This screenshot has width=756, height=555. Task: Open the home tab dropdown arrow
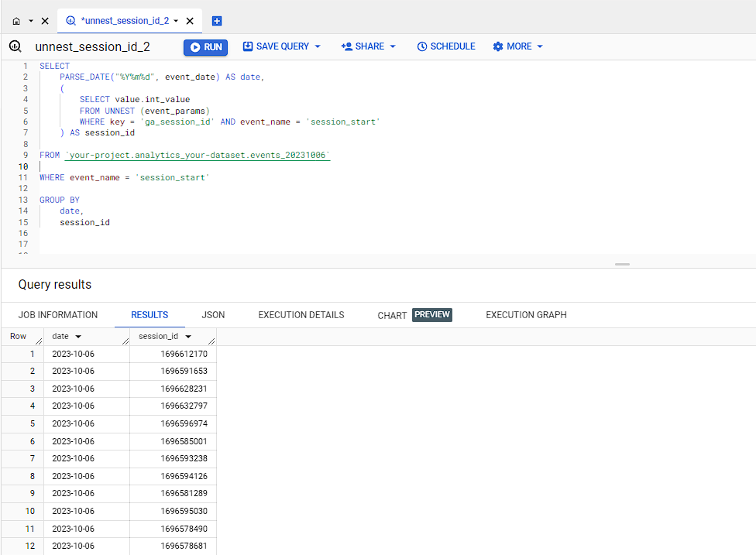(x=31, y=21)
